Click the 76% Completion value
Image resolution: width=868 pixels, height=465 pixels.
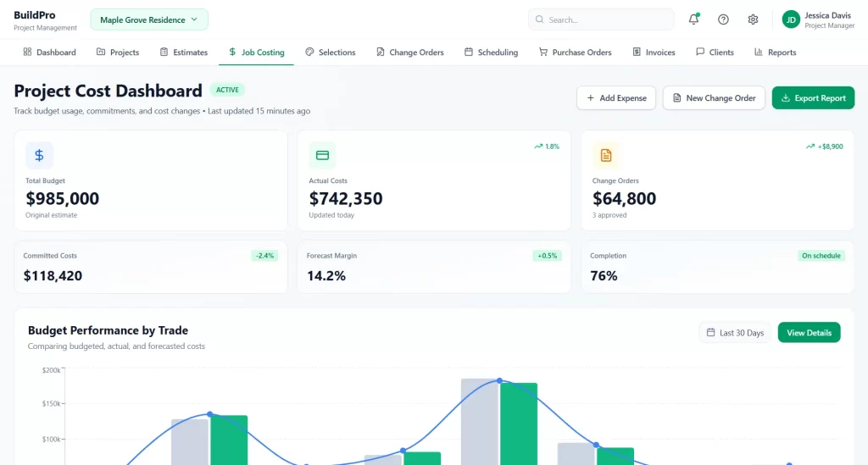point(604,276)
